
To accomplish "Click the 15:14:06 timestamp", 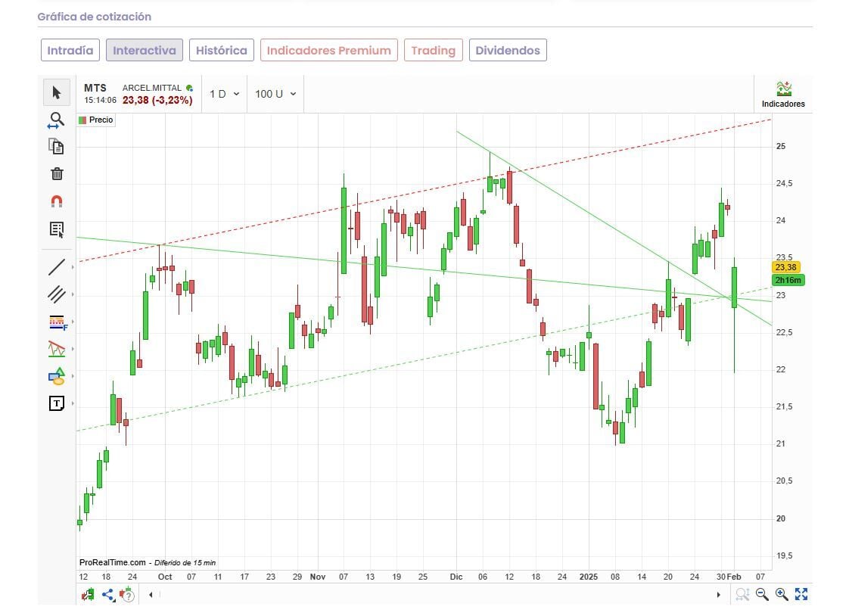I will click(100, 101).
